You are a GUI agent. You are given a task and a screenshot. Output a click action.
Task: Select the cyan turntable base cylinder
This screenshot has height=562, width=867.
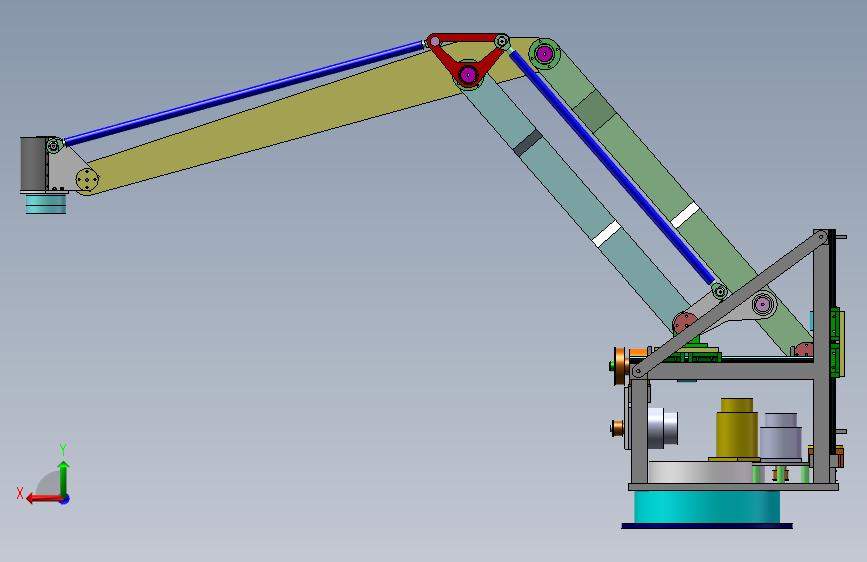(707, 507)
